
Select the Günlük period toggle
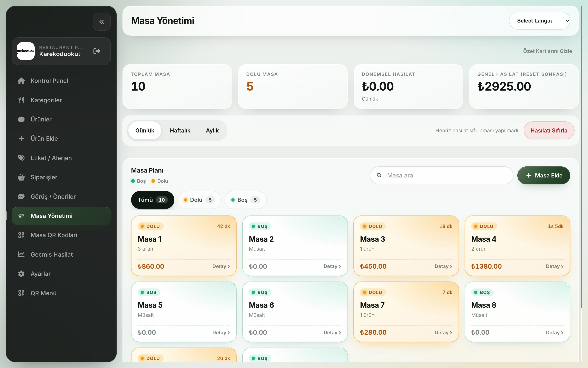(x=145, y=130)
